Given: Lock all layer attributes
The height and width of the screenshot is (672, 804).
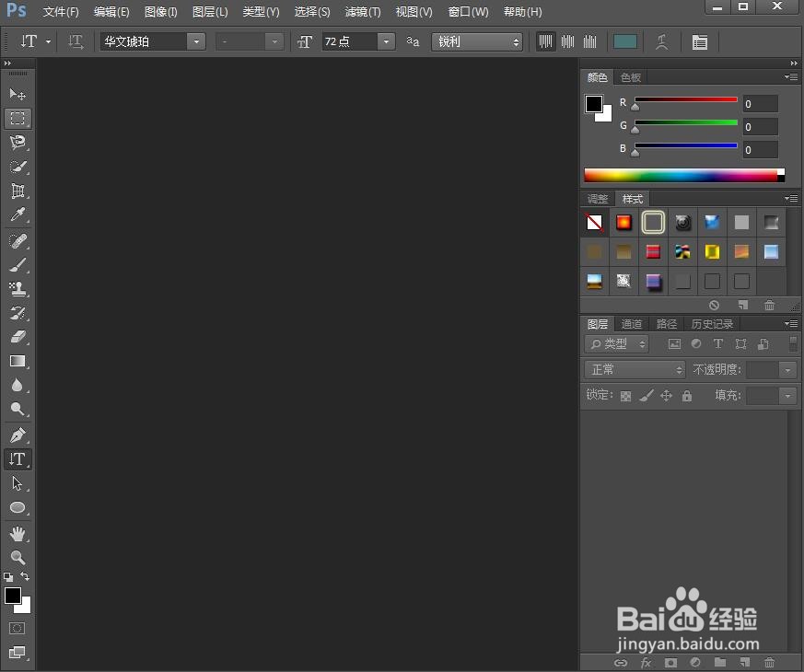Looking at the screenshot, I should coord(687,395).
